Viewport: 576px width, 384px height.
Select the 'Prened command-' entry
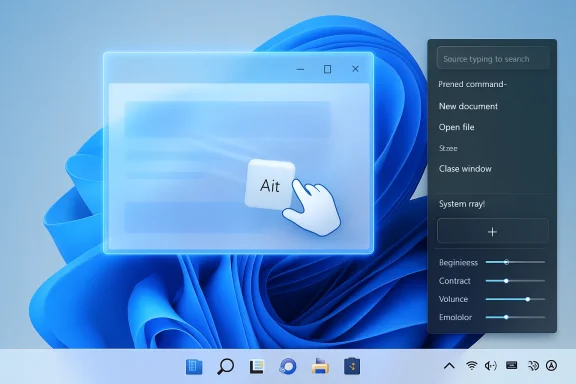(x=472, y=84)
